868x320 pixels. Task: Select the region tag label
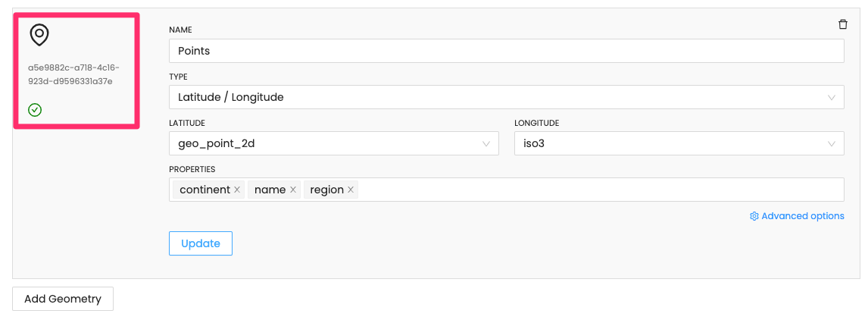pos(326,190)
